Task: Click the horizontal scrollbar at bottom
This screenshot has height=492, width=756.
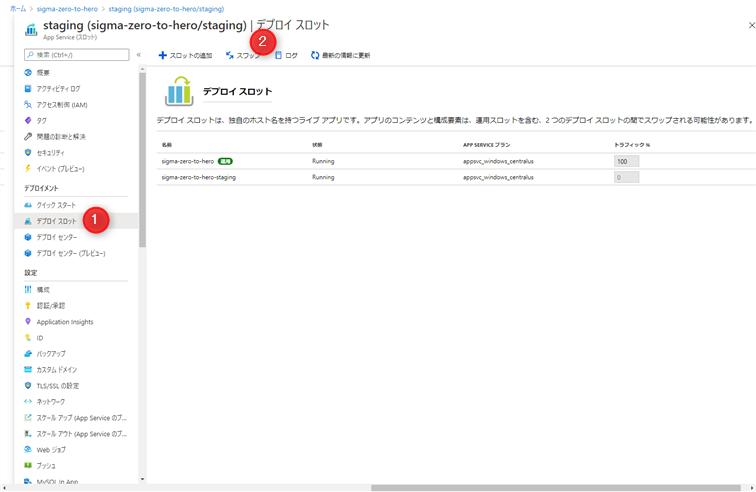Action: click(555, 488)
